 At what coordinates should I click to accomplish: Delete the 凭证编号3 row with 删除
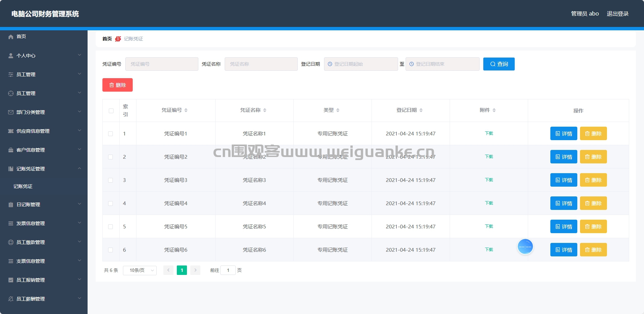pos(593,180)
